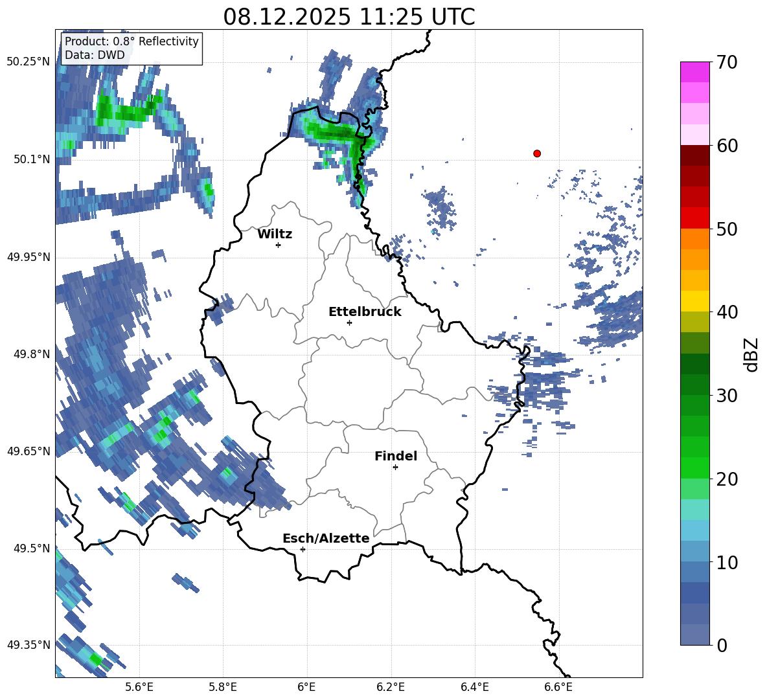Click the 5.6°E longitude label

click(x=139, y=687)
